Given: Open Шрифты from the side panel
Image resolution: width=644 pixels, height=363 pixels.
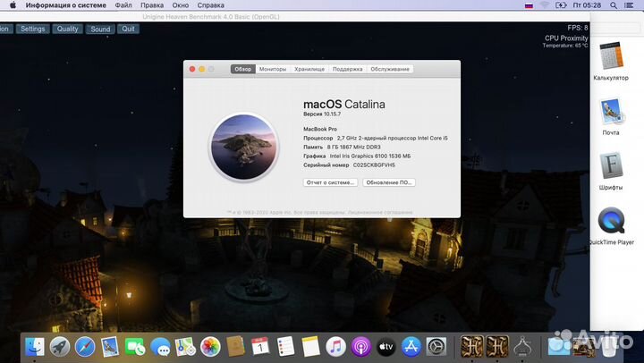Looking at the screenshot, I should point(611,172).
